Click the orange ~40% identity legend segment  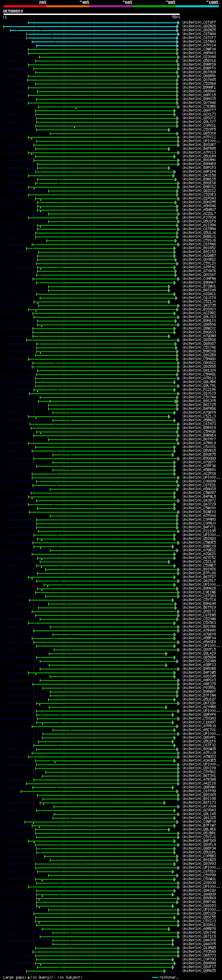(x=68, y=6)
